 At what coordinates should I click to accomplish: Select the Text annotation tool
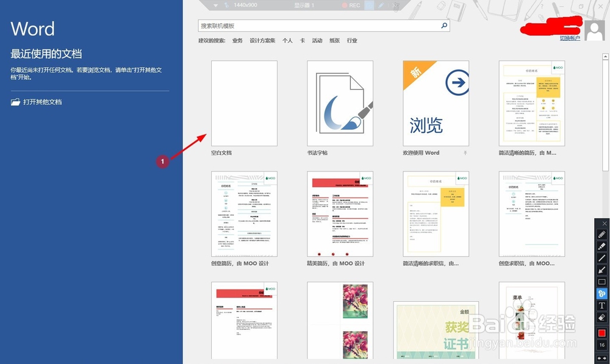602,305
